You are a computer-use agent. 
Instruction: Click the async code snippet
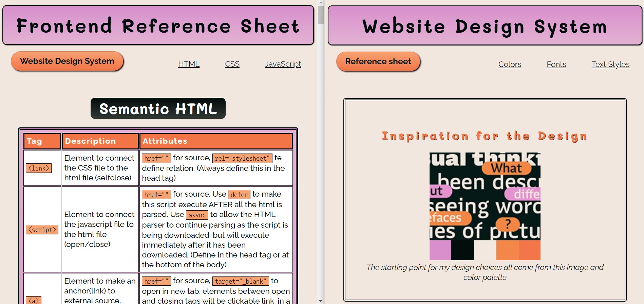coord(197,215)
